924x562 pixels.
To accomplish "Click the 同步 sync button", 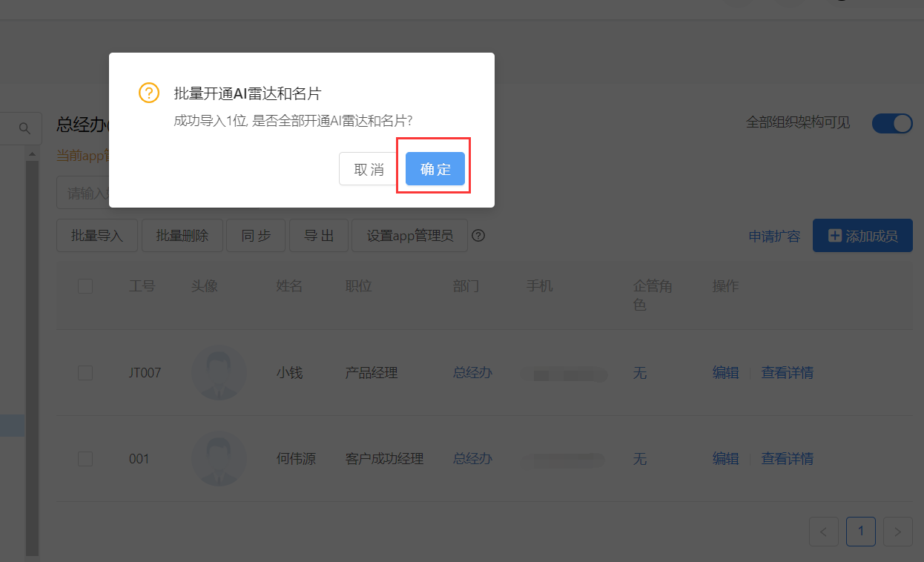I will [x=257, y=236].
